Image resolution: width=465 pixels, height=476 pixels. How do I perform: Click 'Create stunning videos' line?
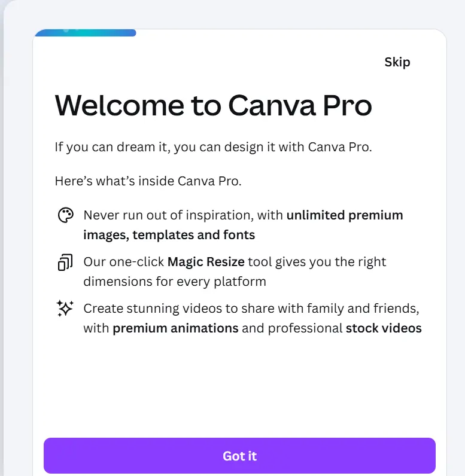tap(251, 309)
